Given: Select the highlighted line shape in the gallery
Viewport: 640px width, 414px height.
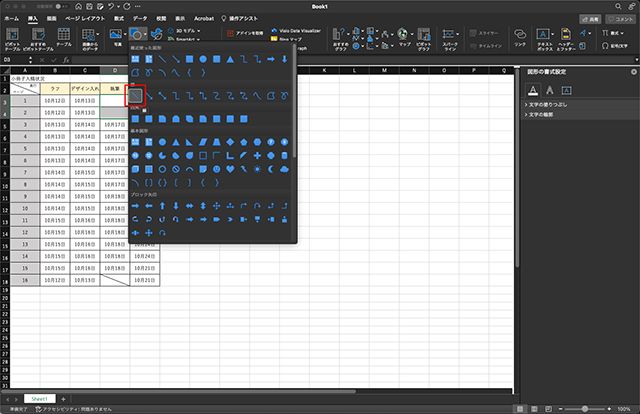Looking at the screenshot, I should tap(136, 96).
